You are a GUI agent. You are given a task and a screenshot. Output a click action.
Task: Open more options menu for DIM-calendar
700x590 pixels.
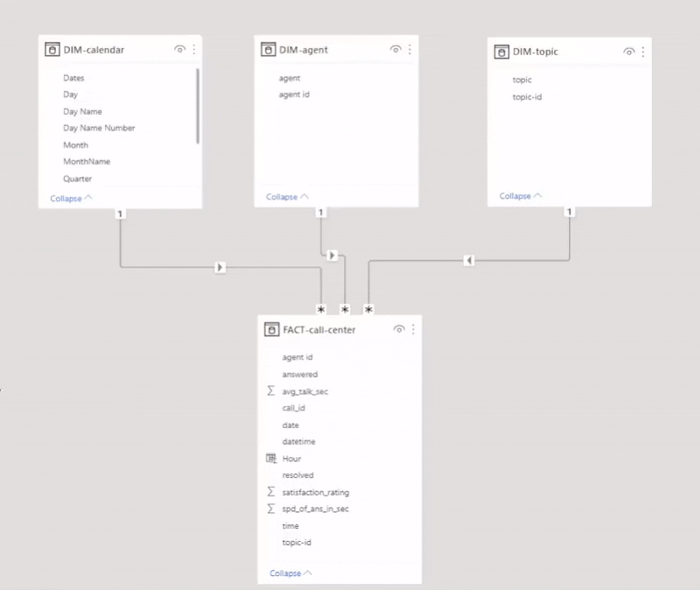(193, 49)
